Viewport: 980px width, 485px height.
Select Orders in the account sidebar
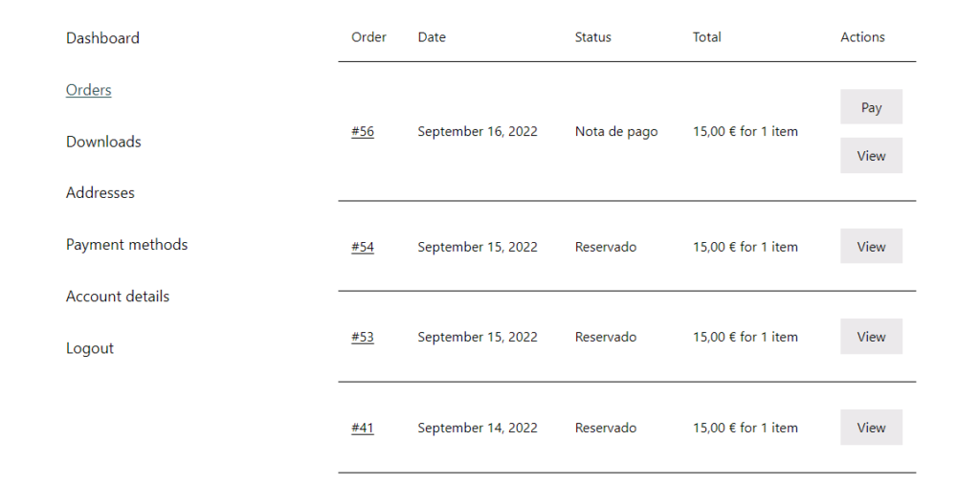click(x=89, y=90)
